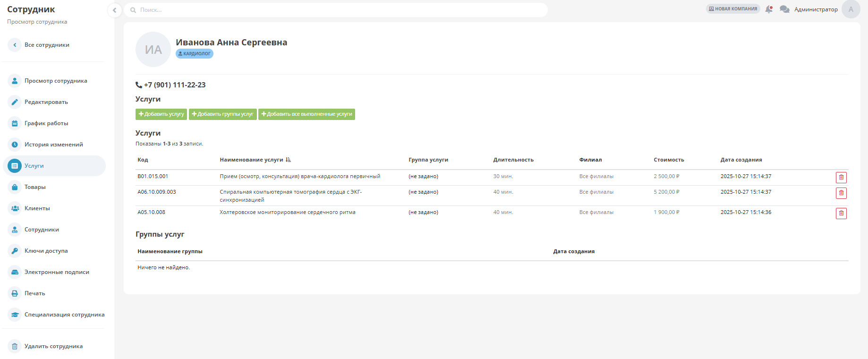This screenshot has width=868, height=359.
Task: Click the administrator avatar circle
Action: pos(851,9)
